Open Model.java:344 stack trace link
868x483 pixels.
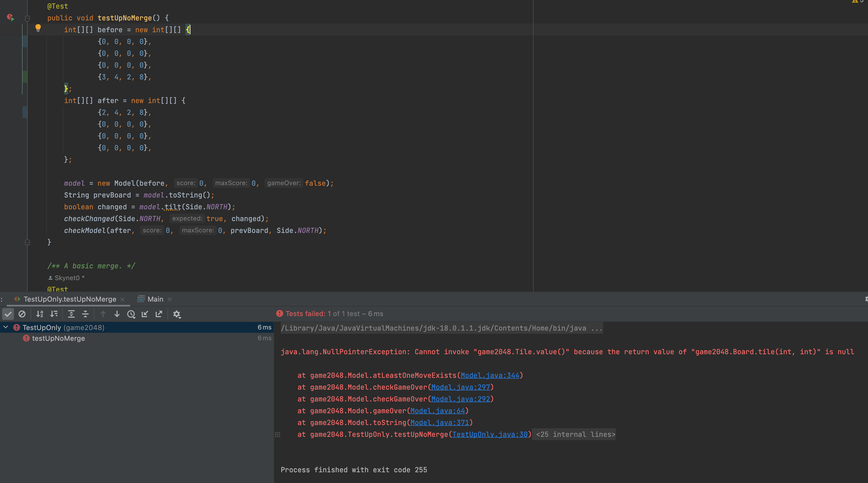490,375
